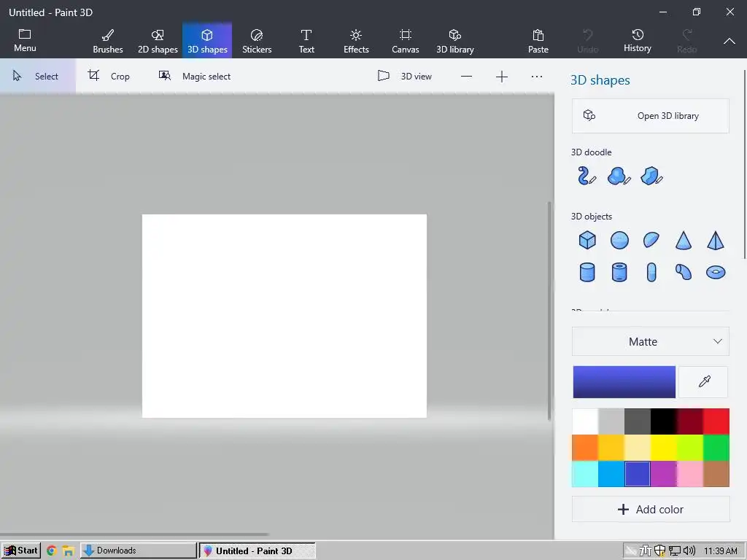Select the 3D shapes tab
Screen dimensions: 747x560
click(207, 41)
